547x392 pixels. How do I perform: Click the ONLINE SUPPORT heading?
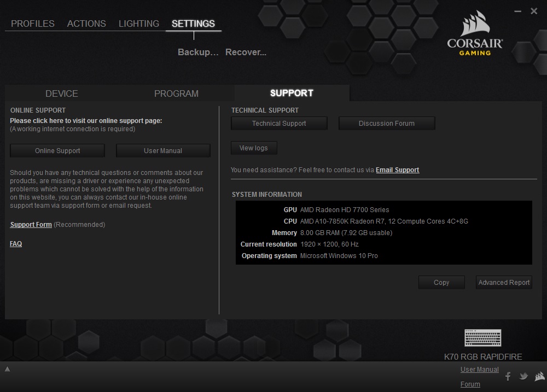pos(38,110)
